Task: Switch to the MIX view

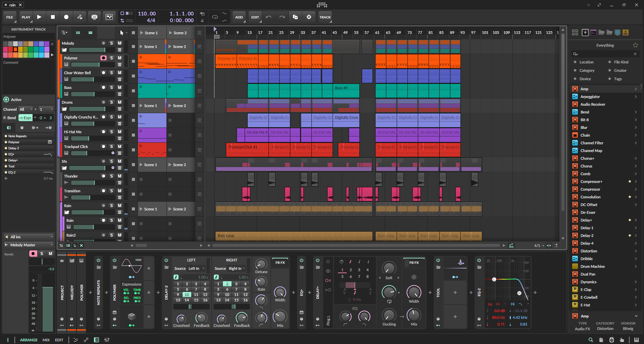Action: (x=46, y=340)
